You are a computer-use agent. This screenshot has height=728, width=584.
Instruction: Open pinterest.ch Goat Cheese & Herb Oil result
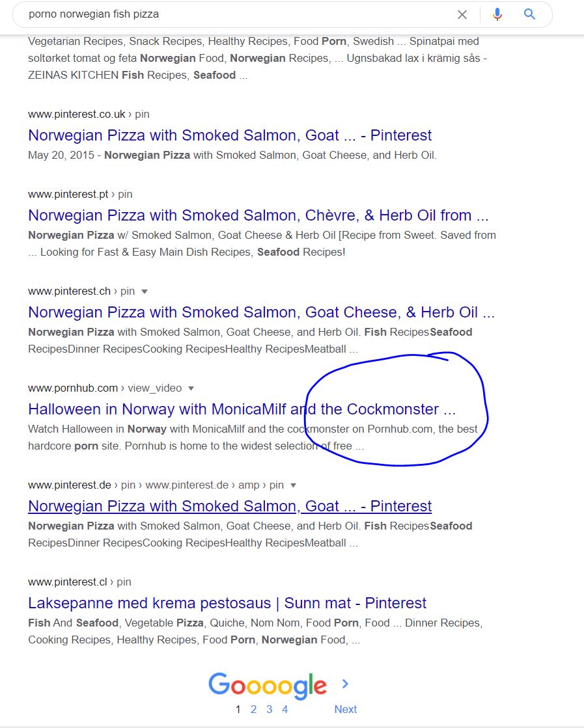(262, 312)
